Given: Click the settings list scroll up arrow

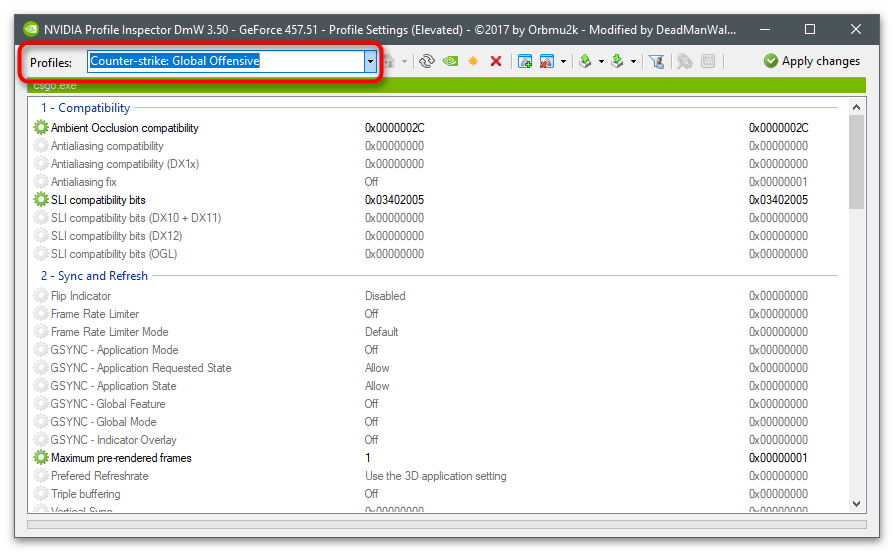Looking at the screenshot, I should [x=856, y=107].
